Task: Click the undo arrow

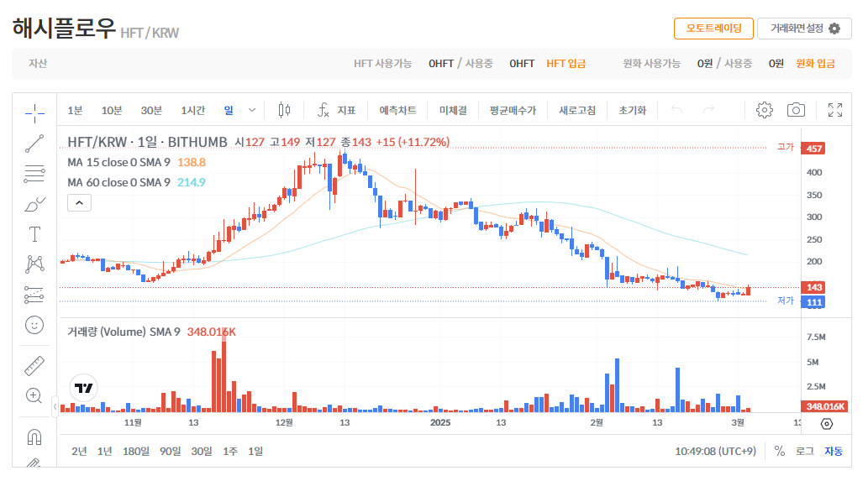Action: coord(676,110)
